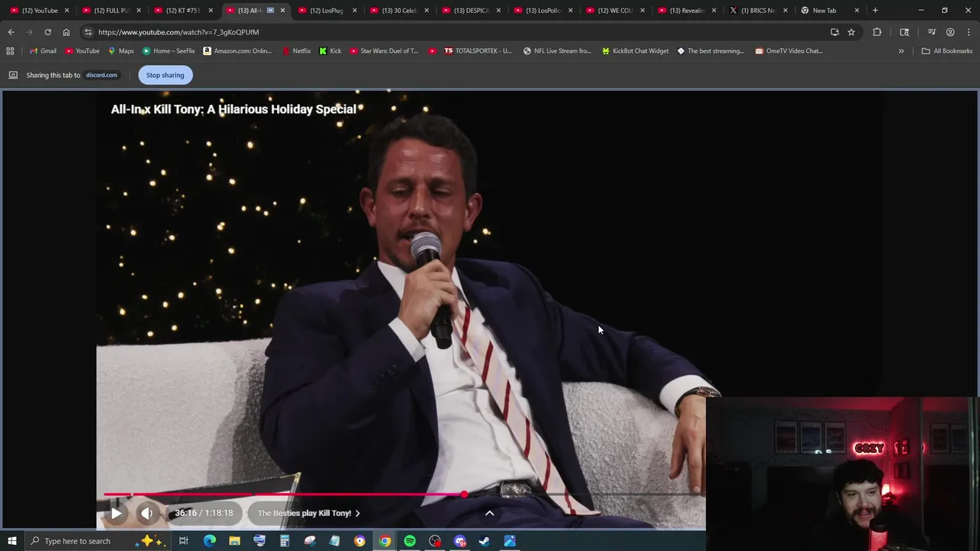View site information icon in address bar
Image resolution: width=980 pixels, height=551 pixels.
(x=88, y=32)
